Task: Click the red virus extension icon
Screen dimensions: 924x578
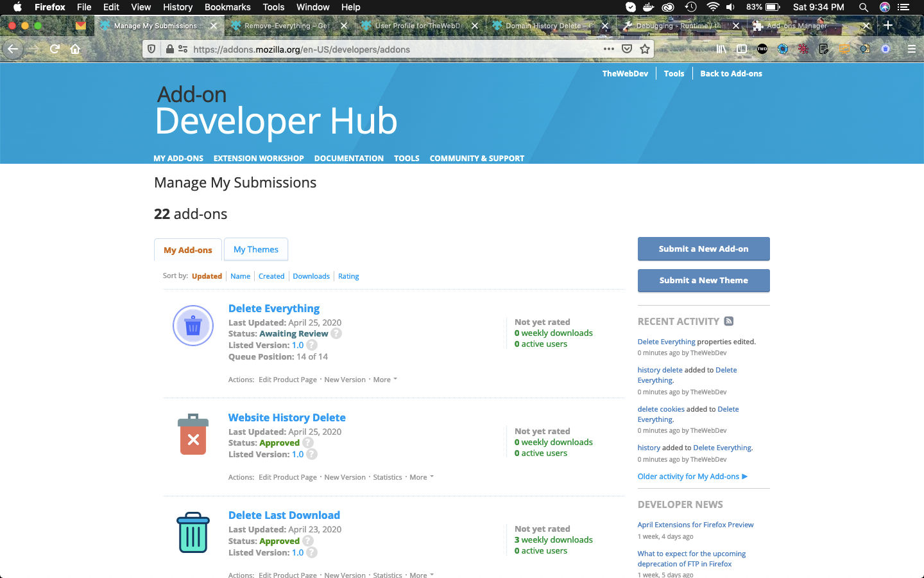Action: [803, 49]
